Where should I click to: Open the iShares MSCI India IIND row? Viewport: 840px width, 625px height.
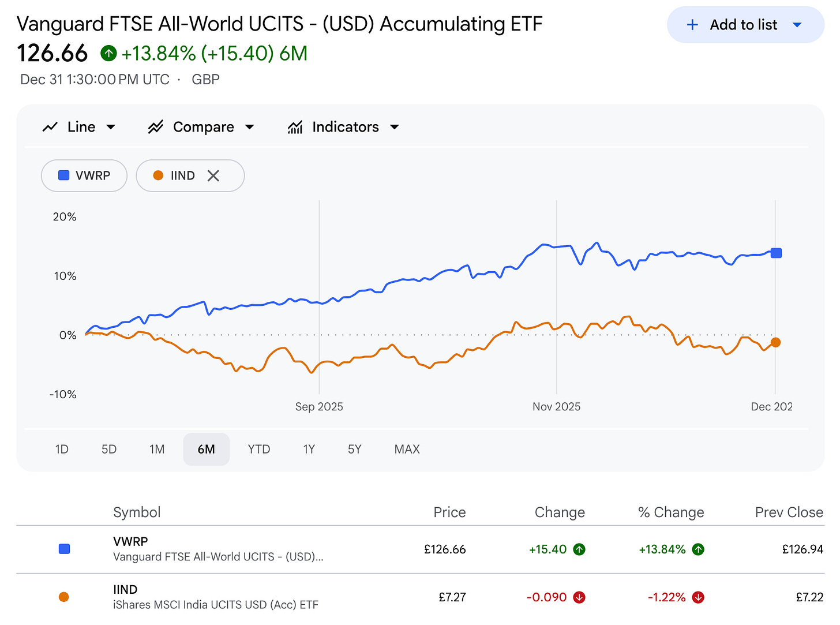pyautogui.click(x=215, y=597)
